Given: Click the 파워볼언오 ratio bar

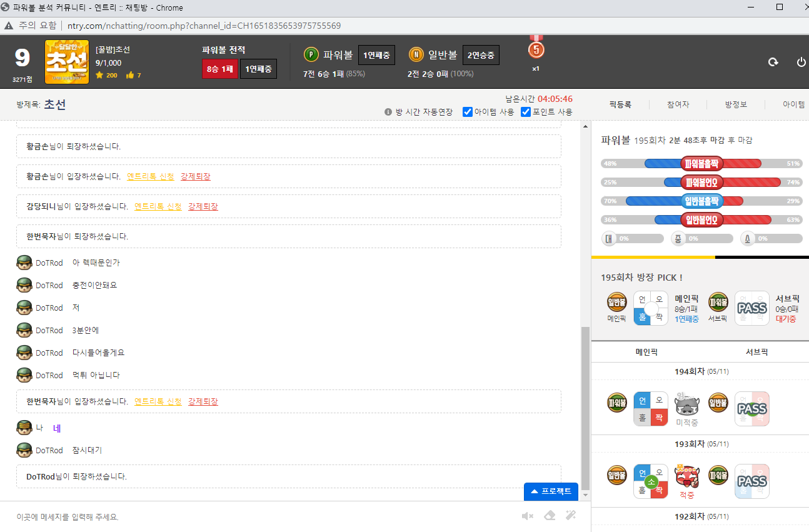Looking at the screenshot, I should pos(701,183).
